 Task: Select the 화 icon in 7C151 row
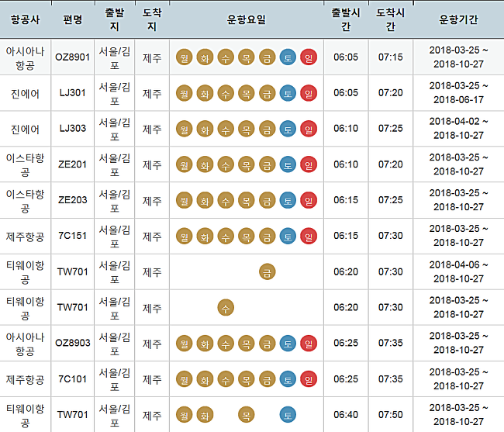point(205,237)
